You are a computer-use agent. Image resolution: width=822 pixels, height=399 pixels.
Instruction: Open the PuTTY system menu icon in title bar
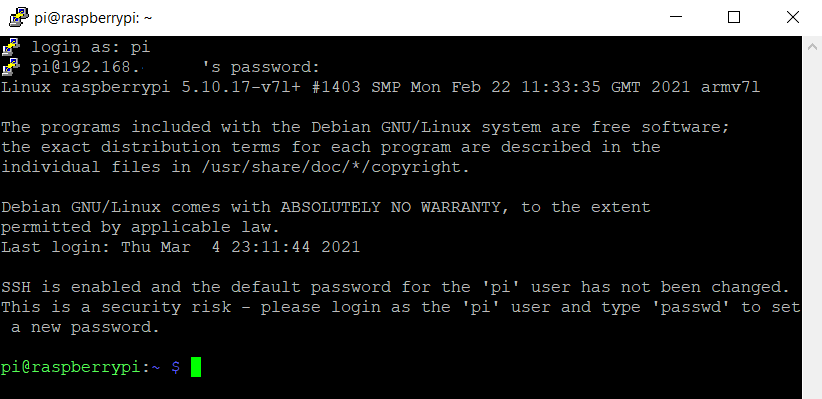[x=19, y=18]
